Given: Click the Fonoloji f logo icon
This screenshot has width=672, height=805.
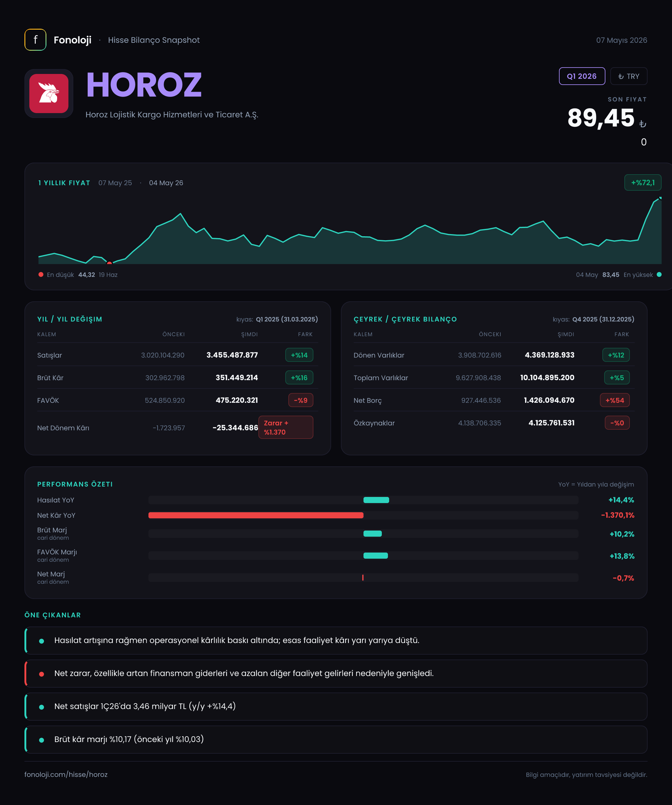Looking at the screenshot, I should click(x=35, y=40).
